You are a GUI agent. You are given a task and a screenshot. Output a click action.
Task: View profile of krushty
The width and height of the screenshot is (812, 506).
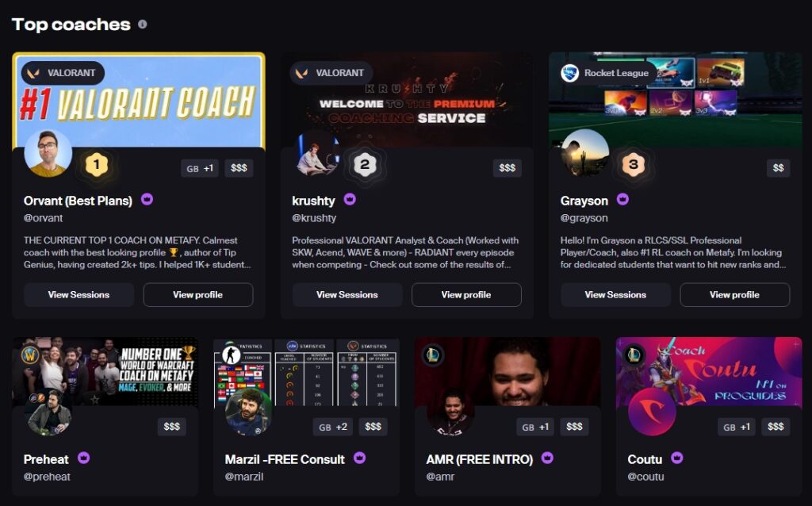pos(466,295)
